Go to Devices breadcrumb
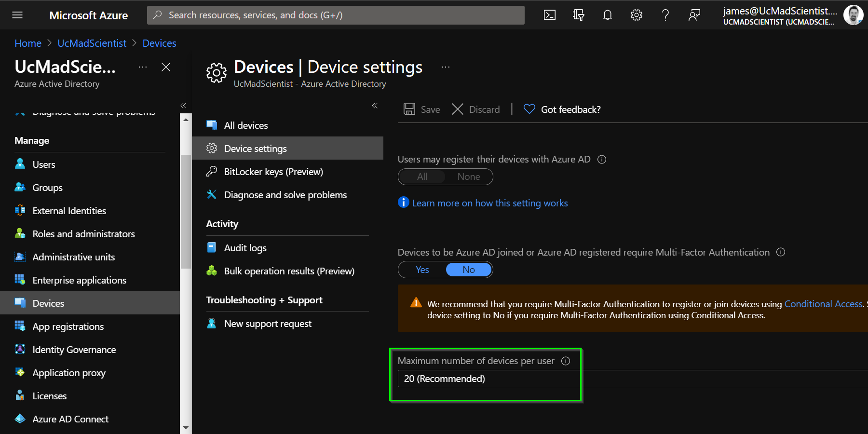Image resolution: width=868 pixels, height=434 pixels. [x=159, y=43]
